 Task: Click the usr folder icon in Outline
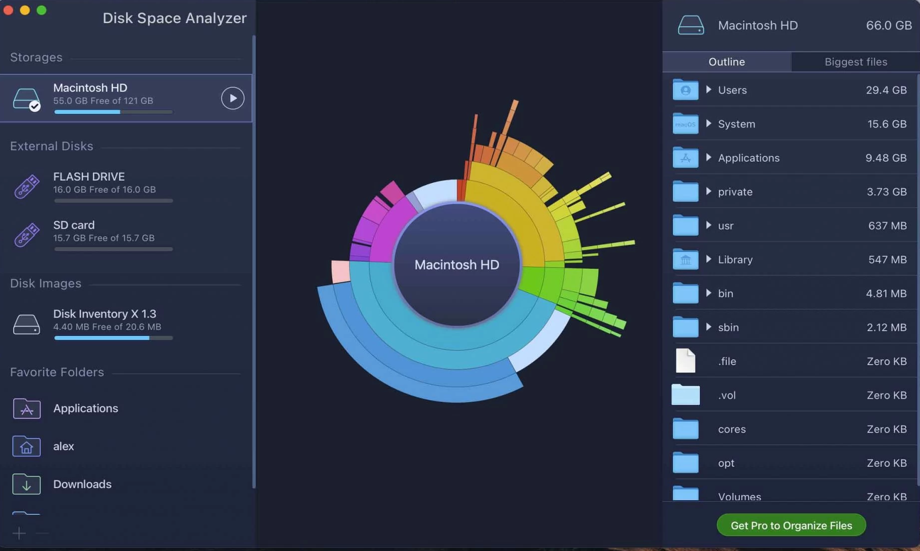(685, 225)
